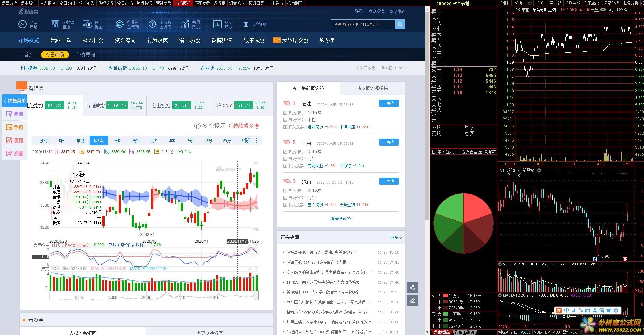Click the chart fullscreen icon

pos(247,141)
